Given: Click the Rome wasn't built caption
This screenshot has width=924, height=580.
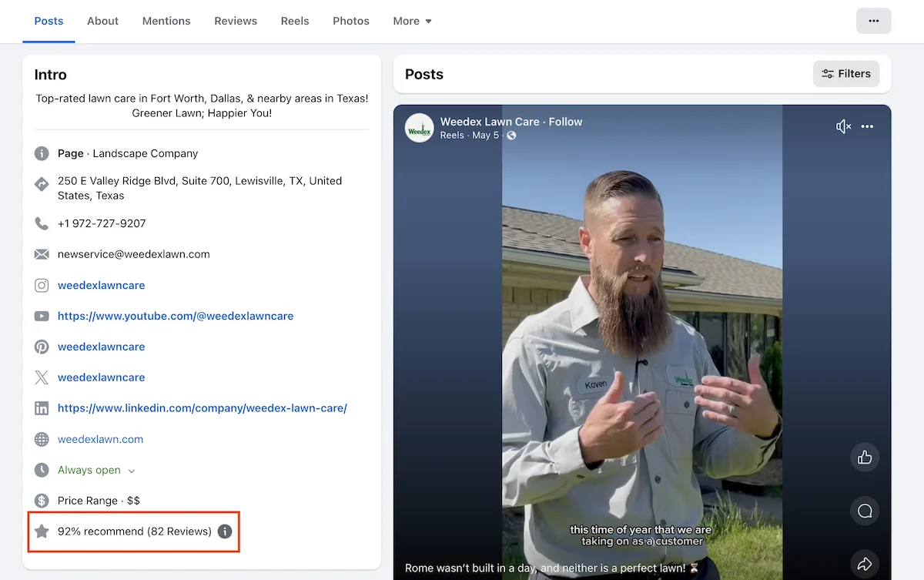Looking at the screenshot, I should click(551, 568).
